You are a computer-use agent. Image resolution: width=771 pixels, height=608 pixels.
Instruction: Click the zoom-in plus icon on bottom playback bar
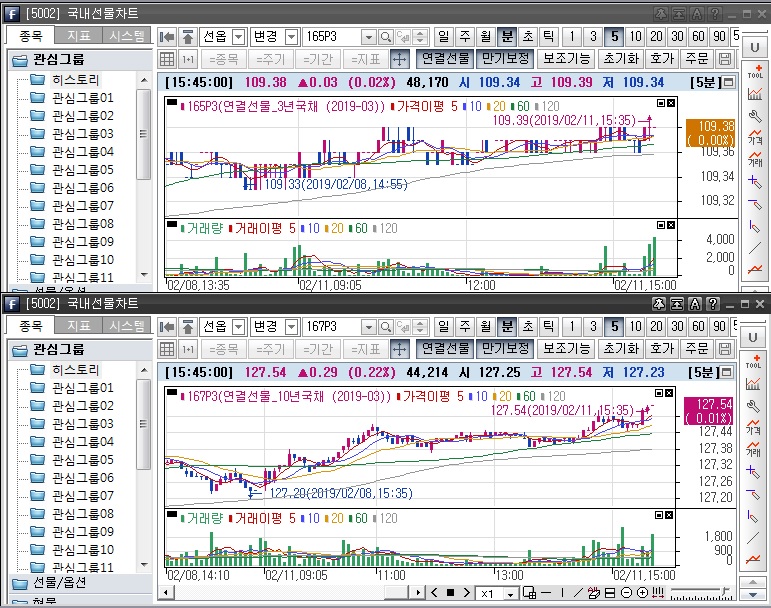pos(642,593)
